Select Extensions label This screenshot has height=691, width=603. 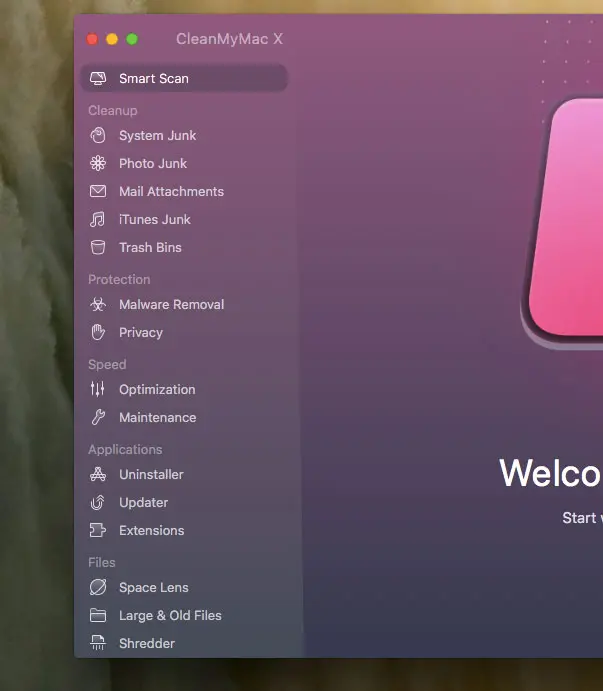pyautogui.click(x=151, y=530)
